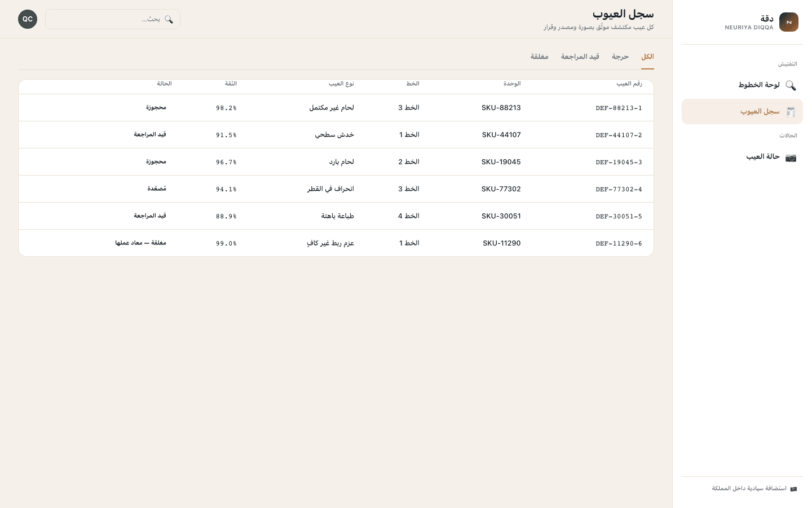This screenshot has height=508, width=812.
Task: Click confidence value 88.9%
Action: coord(226,216)
